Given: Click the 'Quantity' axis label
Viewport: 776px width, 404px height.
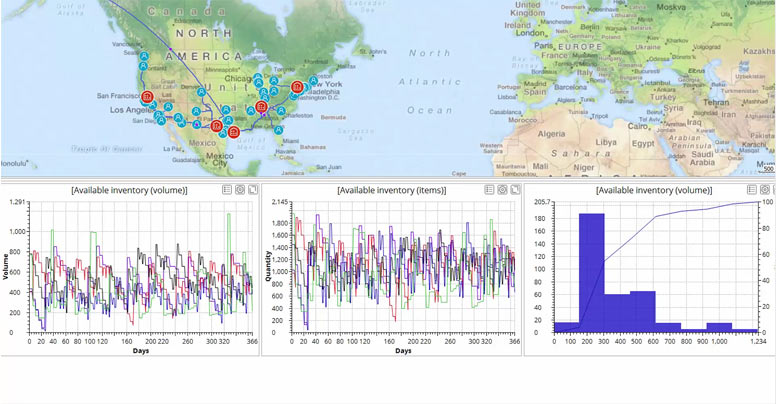Looking at the screenshot, I should 268,266.
